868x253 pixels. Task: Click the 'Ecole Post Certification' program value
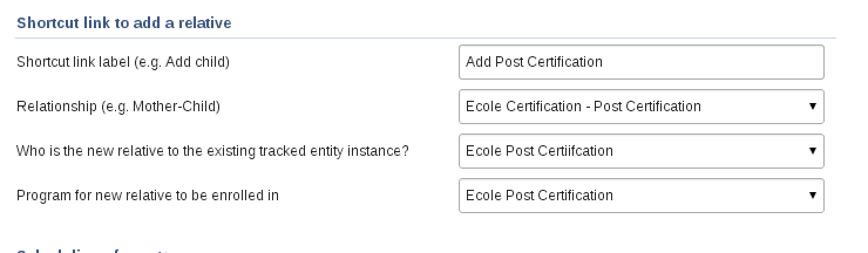(539, 196)
